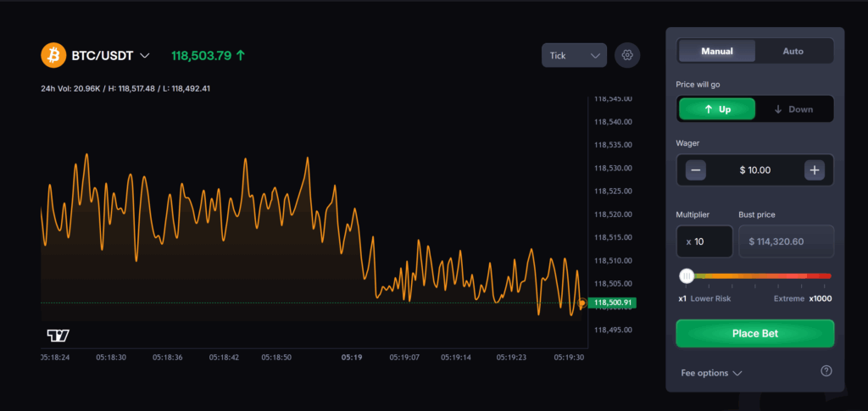Screen dimensions: 868x411
Task: Click the 05:18:50 time axis label
Action: click(276, 358)
